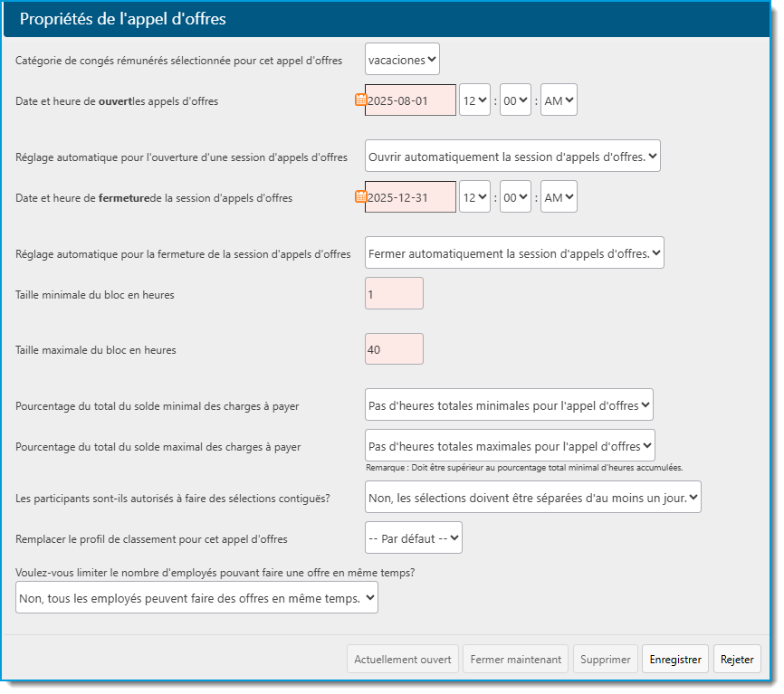
Task: Open the '-- Par défaut --' ranking profile dropdown
Action: pyautogui.click(x=414, y=538)
